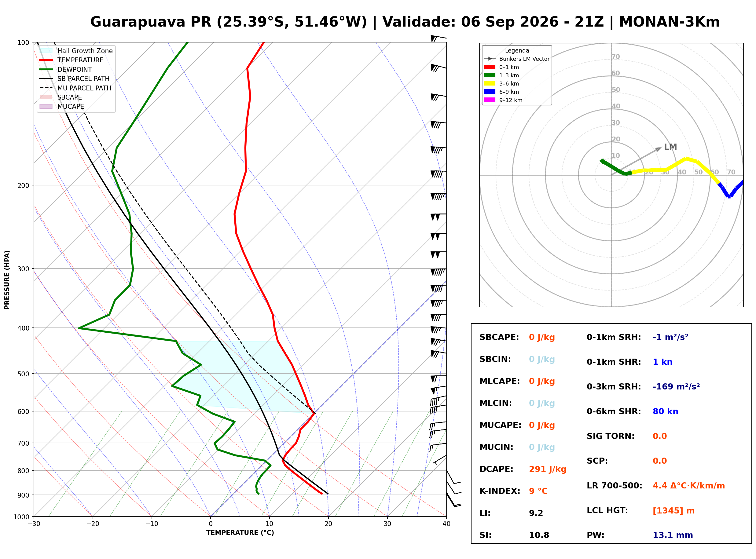
Task: Click the red 0–1 km legend swatch
Action: point(489,67)
